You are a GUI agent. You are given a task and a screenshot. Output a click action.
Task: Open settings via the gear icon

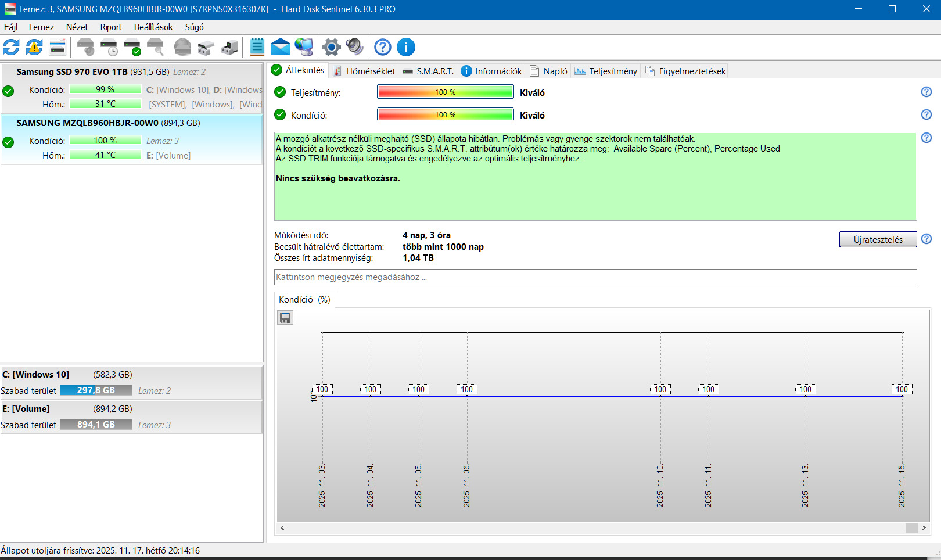[331, 47]
